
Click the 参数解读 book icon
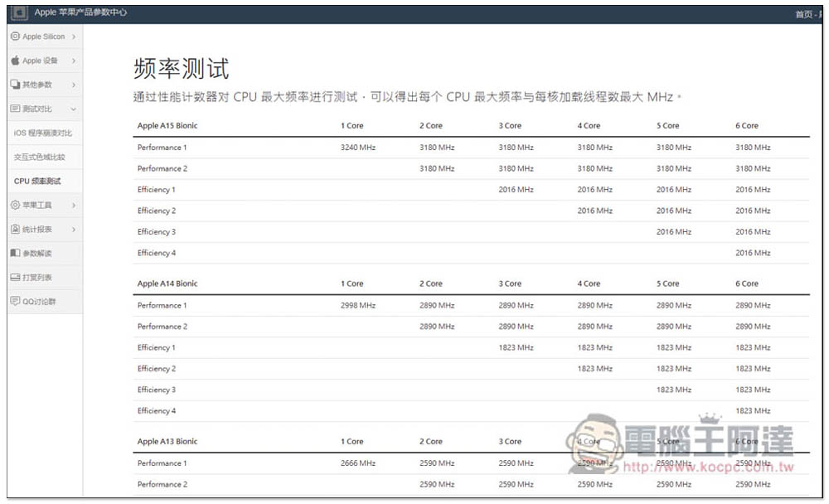[15, 253]
